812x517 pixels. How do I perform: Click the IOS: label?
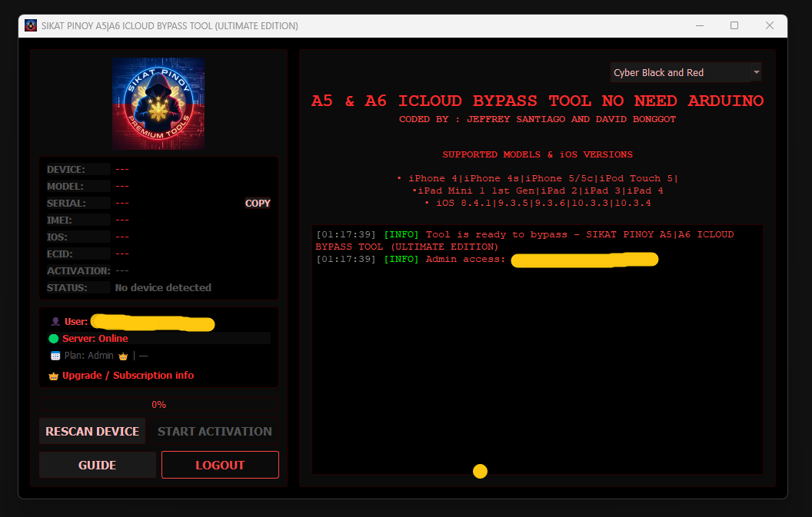click(x=57, y=237)
